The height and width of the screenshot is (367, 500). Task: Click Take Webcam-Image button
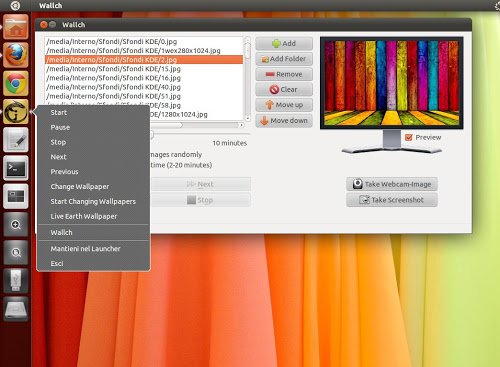pyautogui.click(x=392, y=184)
